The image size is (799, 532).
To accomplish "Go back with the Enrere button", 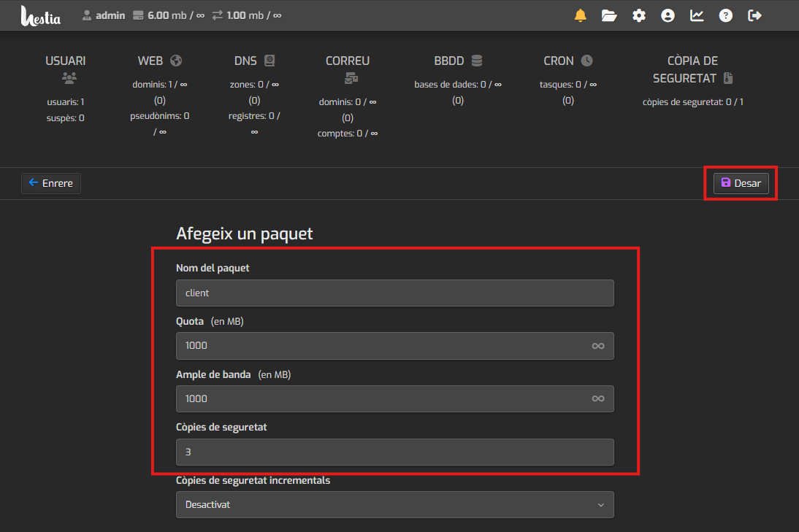I will click(51, 183).
